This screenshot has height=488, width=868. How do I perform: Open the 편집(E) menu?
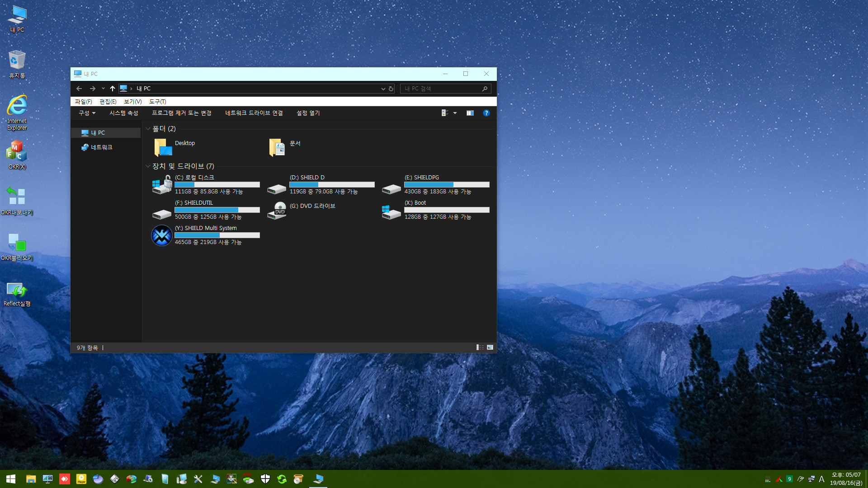108,102
